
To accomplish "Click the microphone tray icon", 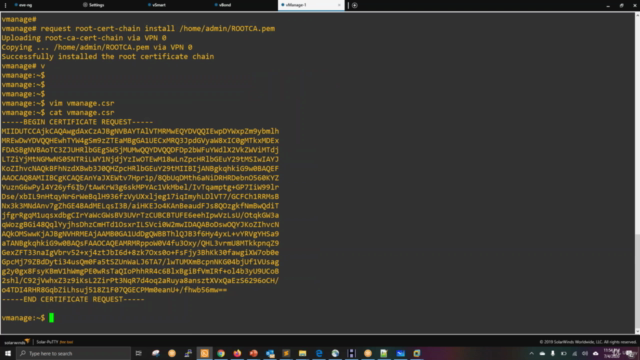I will coord(553,353).
